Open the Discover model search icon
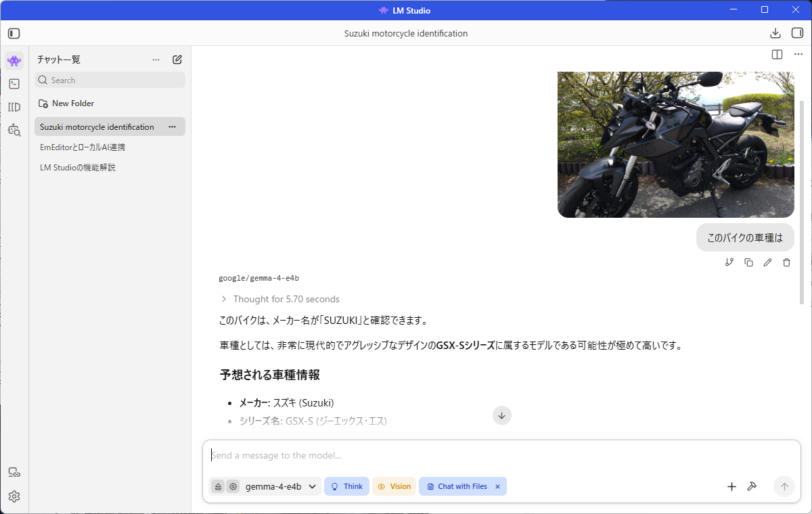The image size is (812, 514). point(14,130)
